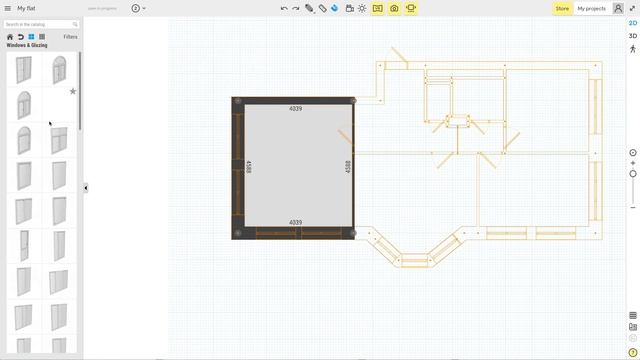Click the undo arrow
Screen dimensions: 640x360
(x=284, y=9)
